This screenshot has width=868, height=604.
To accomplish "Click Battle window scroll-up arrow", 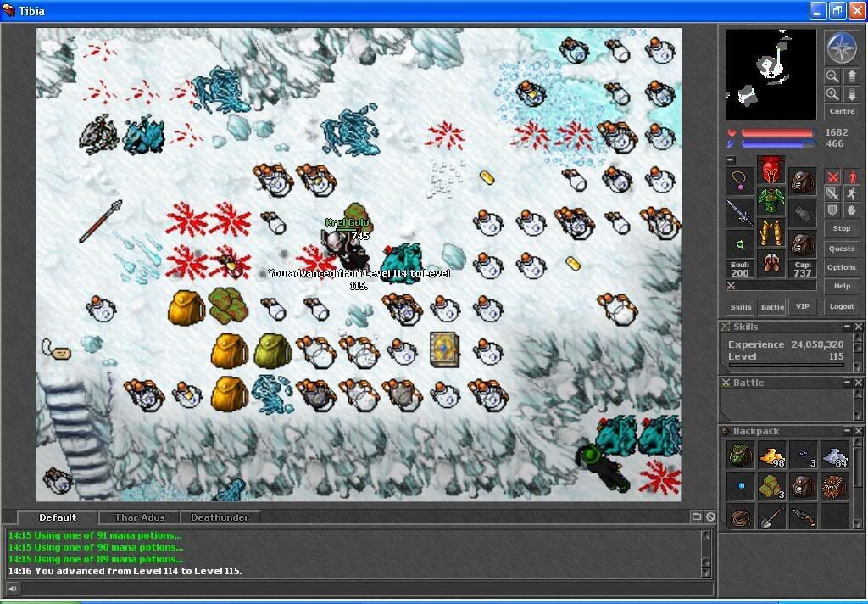I will click(858, 394).
